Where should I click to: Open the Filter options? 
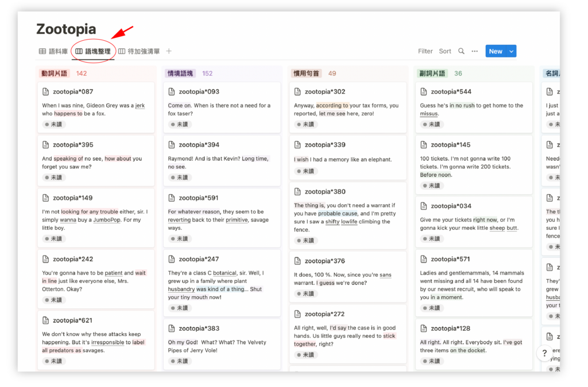tap(425, 51)
